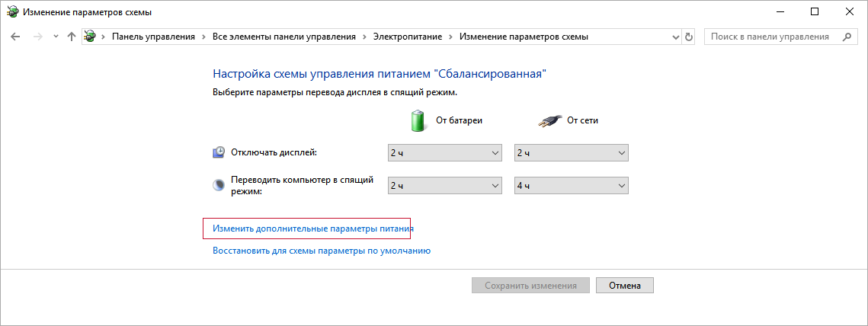868x326 pixels.
Task: Open display-off dropdown for plugged in
Action: 572,153
